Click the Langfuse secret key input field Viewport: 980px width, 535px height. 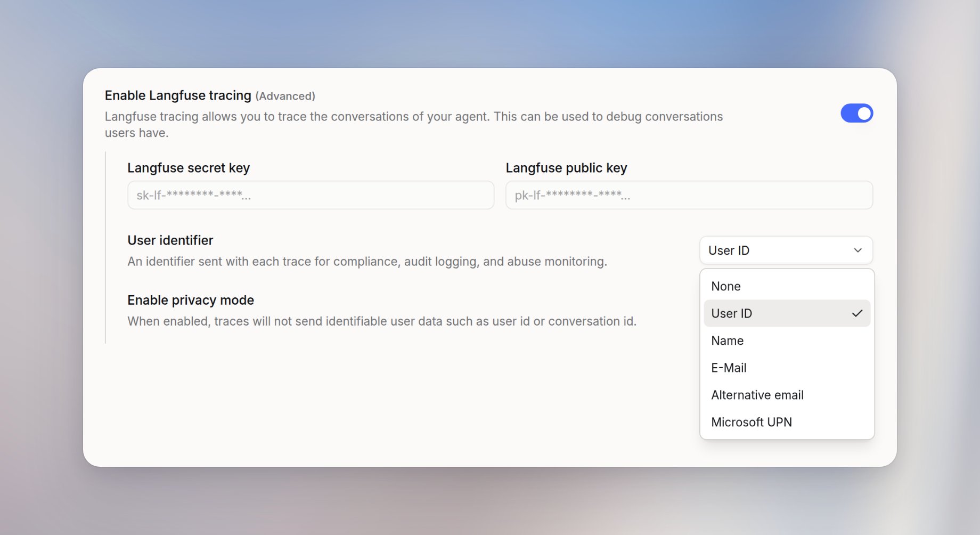[x=311, y=195]
